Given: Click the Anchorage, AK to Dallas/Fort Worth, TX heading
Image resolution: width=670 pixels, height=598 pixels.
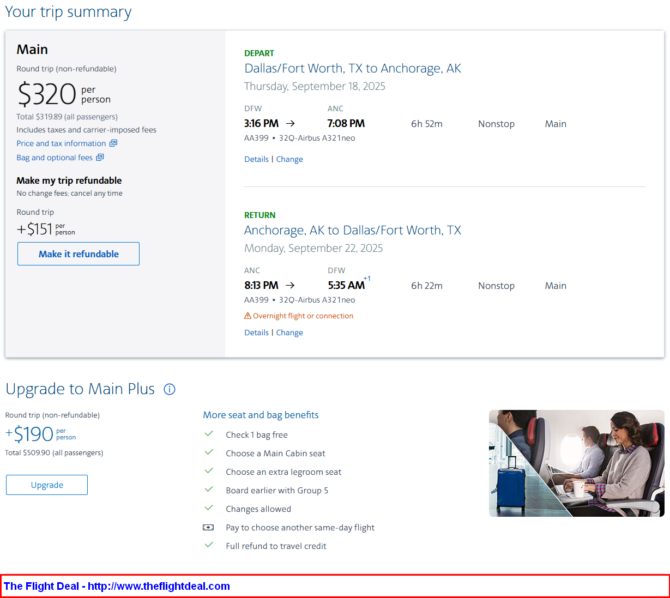Looking at the screenshot, I should click(353, 230).
